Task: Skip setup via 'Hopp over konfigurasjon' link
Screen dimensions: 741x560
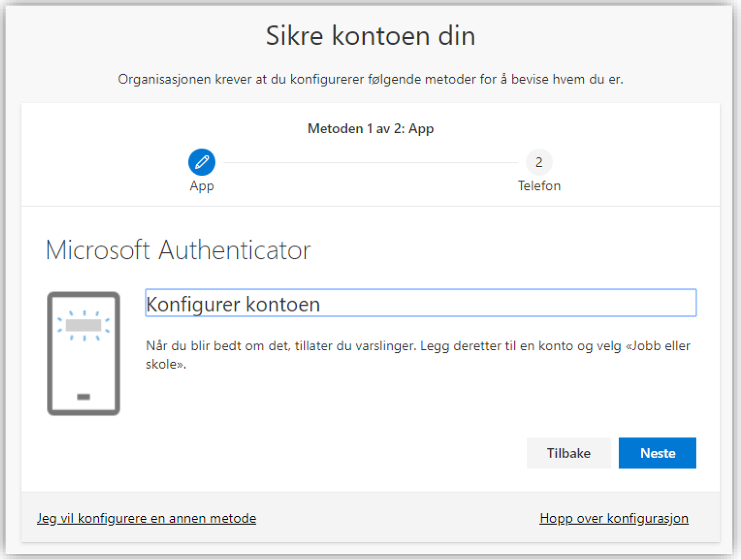Action: (x=614, y=518)
